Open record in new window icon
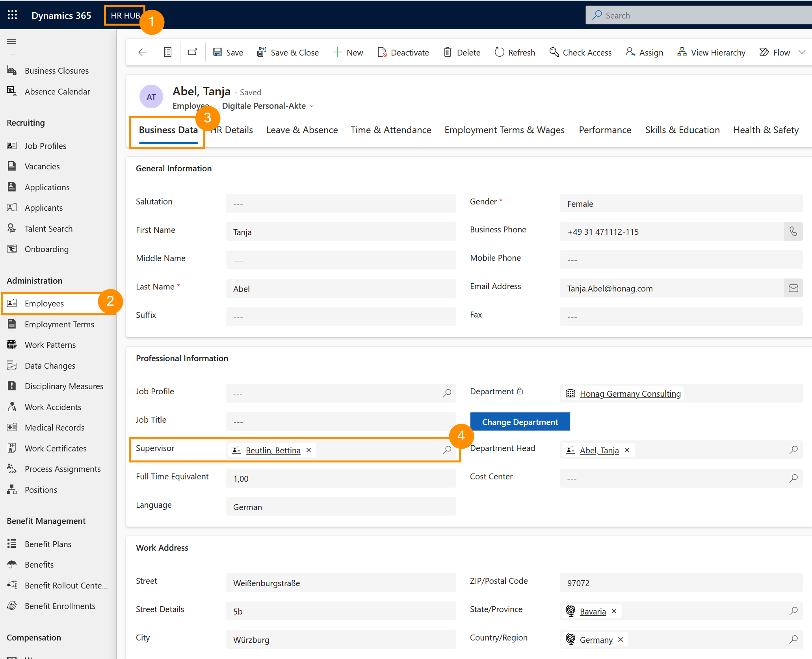The width and height of the screenshot is (812, 659). [x=193, y=52]
